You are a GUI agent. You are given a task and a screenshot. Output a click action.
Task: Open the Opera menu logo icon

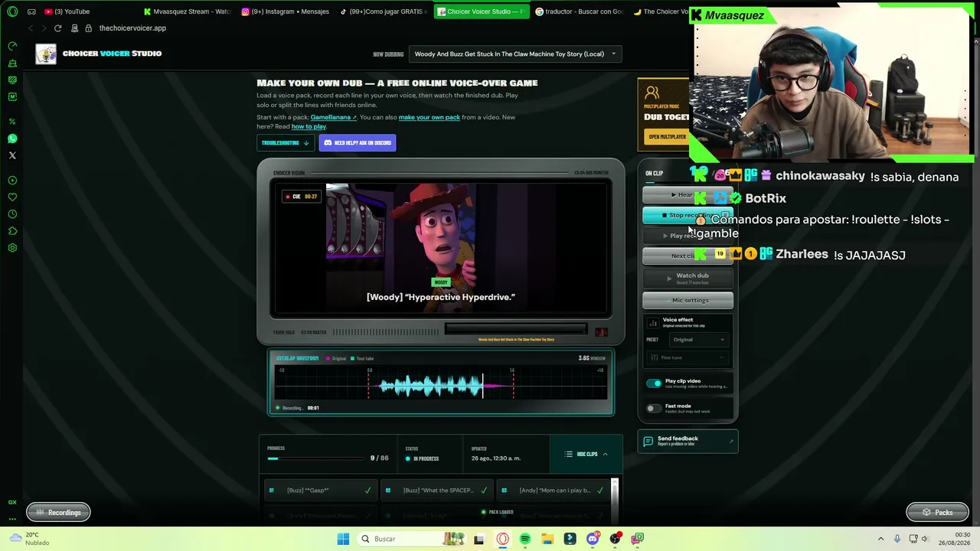[x=12, y=11]
